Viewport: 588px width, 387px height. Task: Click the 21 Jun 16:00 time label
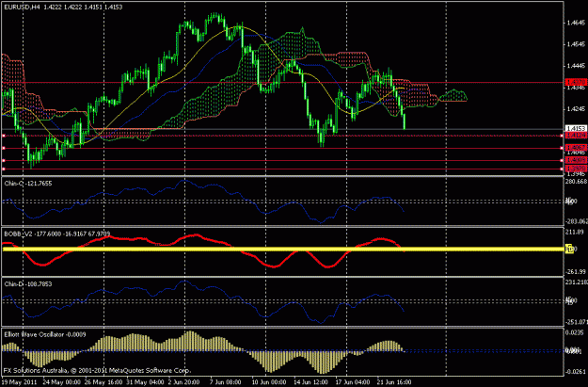tap(392, 382)
